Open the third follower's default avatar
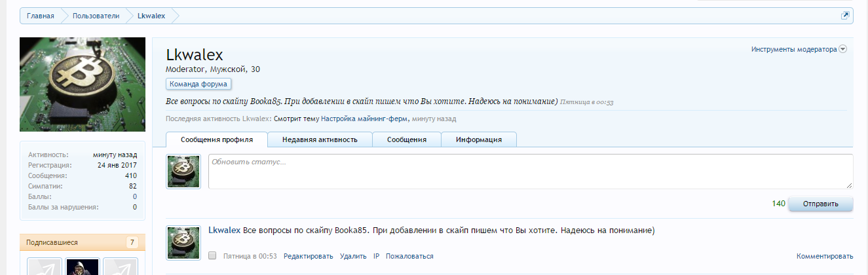This screenshot has height=275, width=868. tap(121, 267)
